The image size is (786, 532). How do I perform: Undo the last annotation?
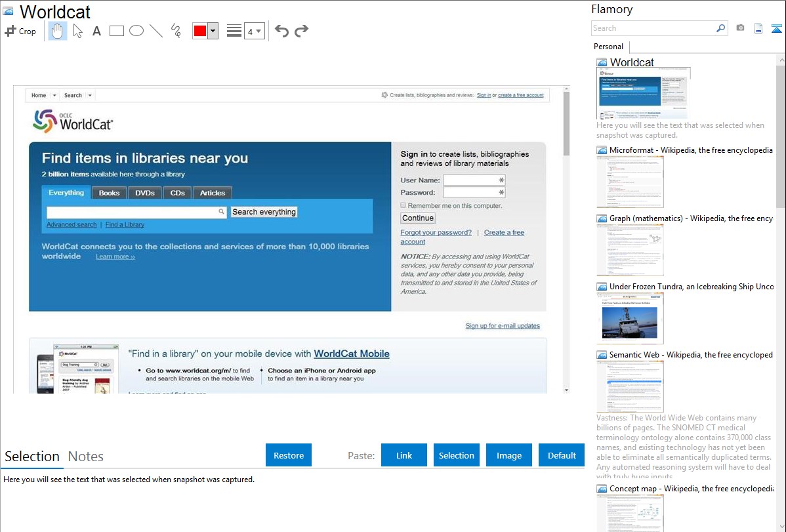281,31
